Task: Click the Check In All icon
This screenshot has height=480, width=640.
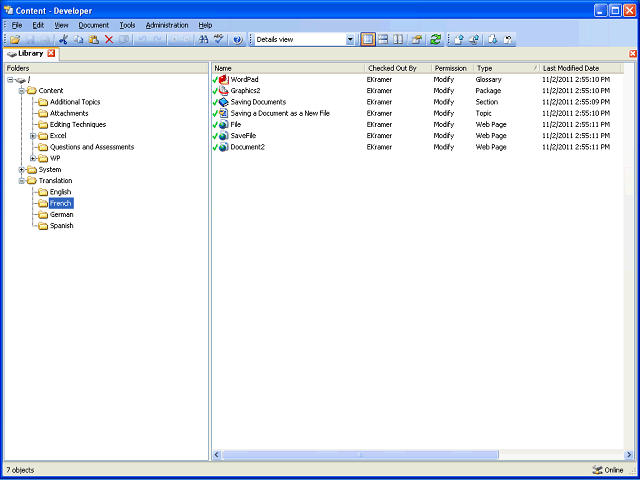Action: pyautogui.click(x=474, y=40)
